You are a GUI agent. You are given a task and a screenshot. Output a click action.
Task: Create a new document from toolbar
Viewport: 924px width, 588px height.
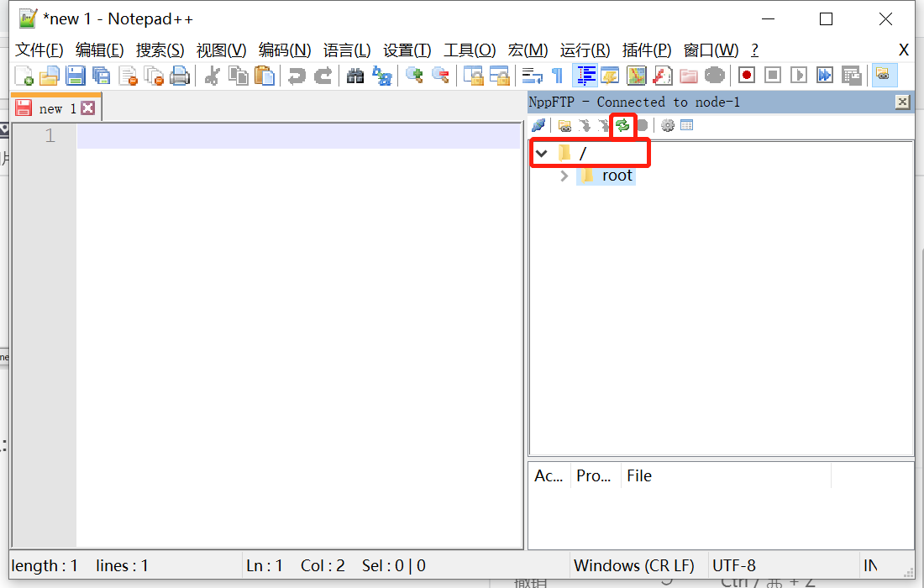pyautogui.click(x=24, y=76)
